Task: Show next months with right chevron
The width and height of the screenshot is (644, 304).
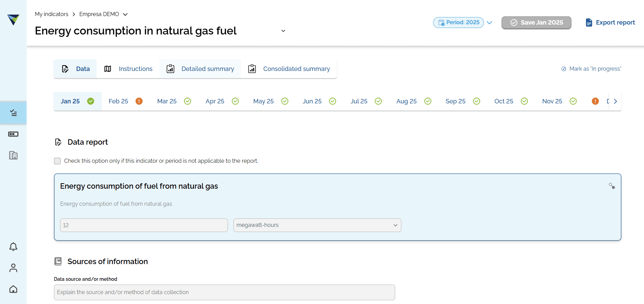Action: tap(615, 101)
